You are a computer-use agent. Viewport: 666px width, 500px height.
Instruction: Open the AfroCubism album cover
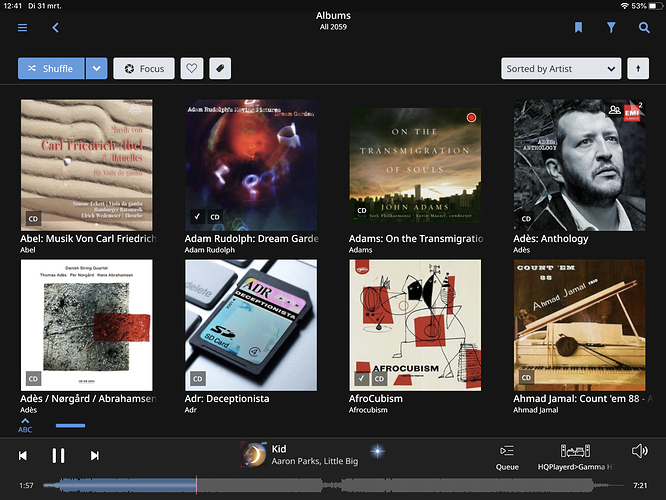[415, 325]
